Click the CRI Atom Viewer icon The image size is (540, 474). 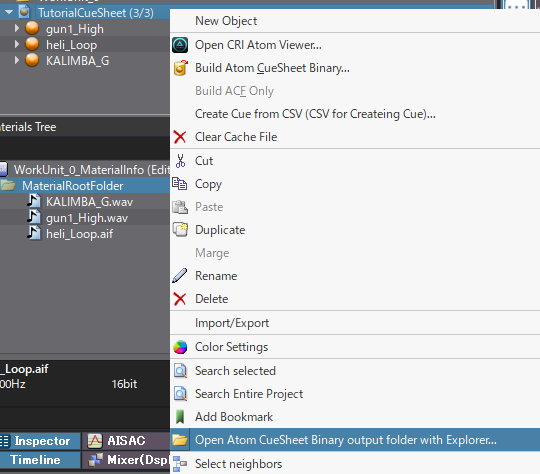point(180,45)
